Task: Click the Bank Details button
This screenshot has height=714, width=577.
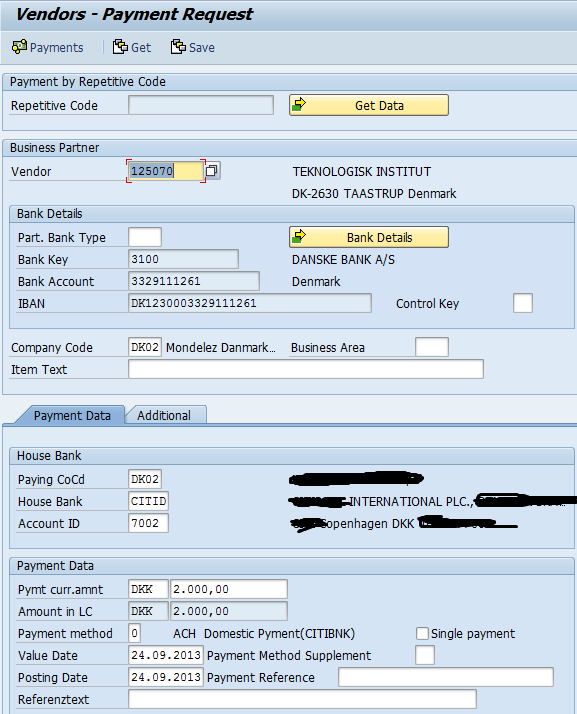Action: [368, 237]
